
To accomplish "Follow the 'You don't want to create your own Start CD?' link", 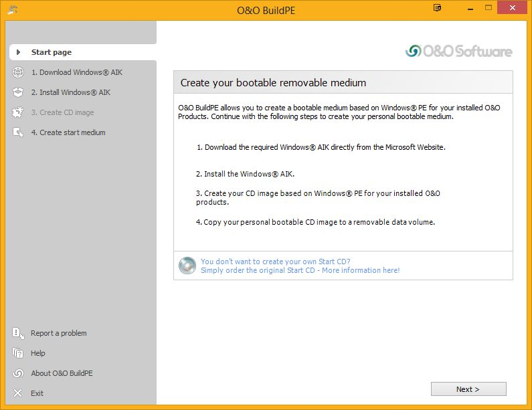I will tap(275, 262).
